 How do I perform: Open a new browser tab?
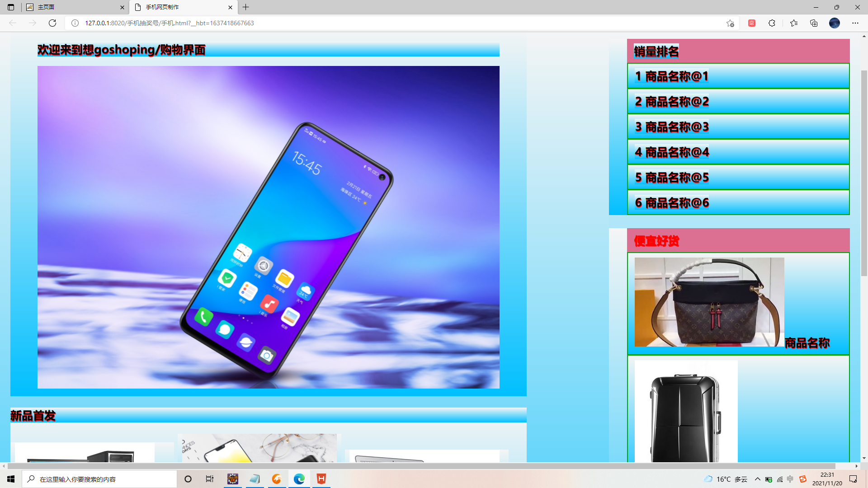pos(246,7)
